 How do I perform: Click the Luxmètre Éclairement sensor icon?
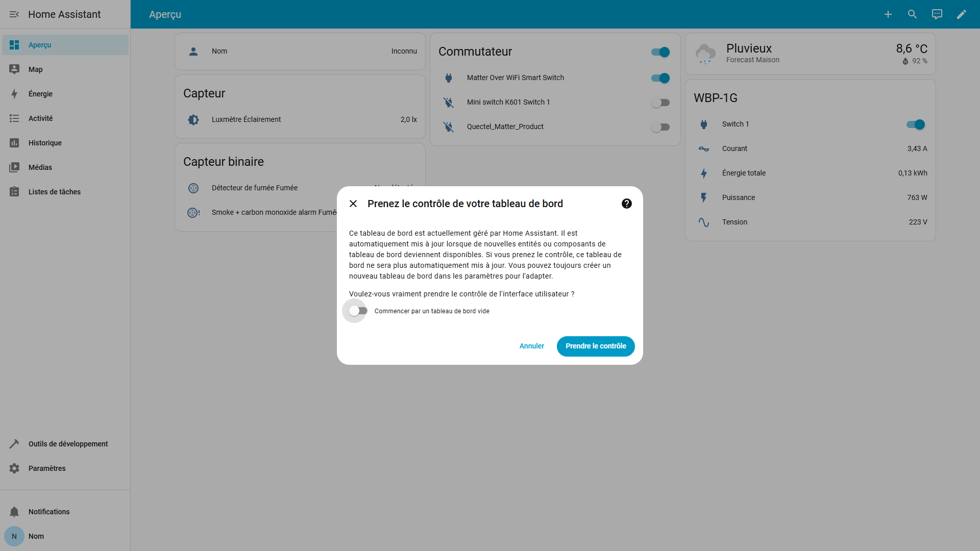coord(193,119)
